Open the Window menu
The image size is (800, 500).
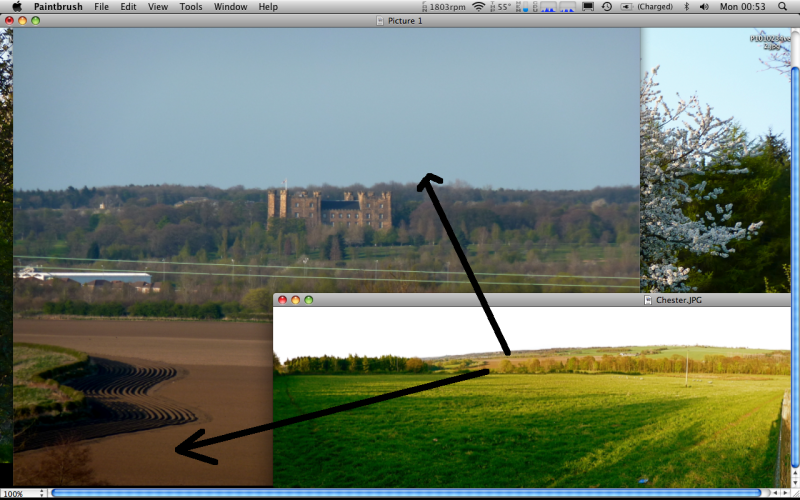coord(230,7)
